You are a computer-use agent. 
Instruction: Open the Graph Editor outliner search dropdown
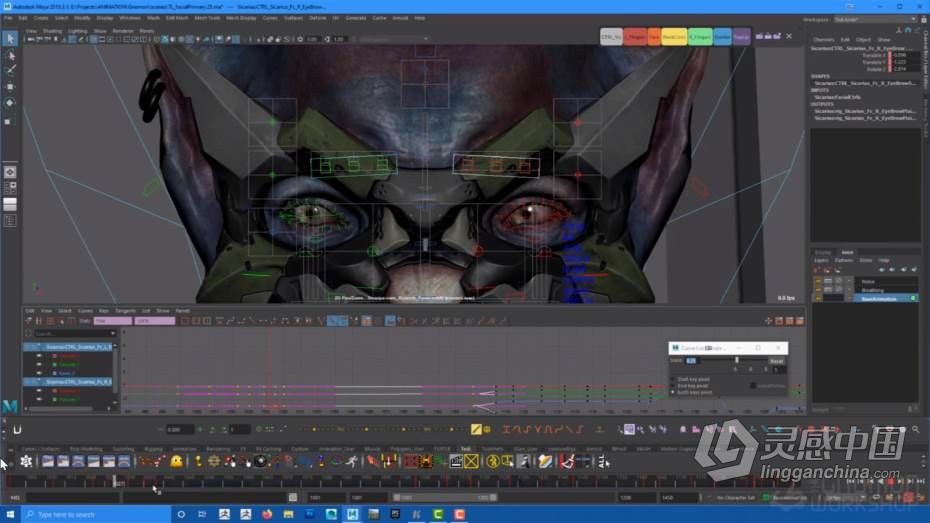(x=113, y=334)
